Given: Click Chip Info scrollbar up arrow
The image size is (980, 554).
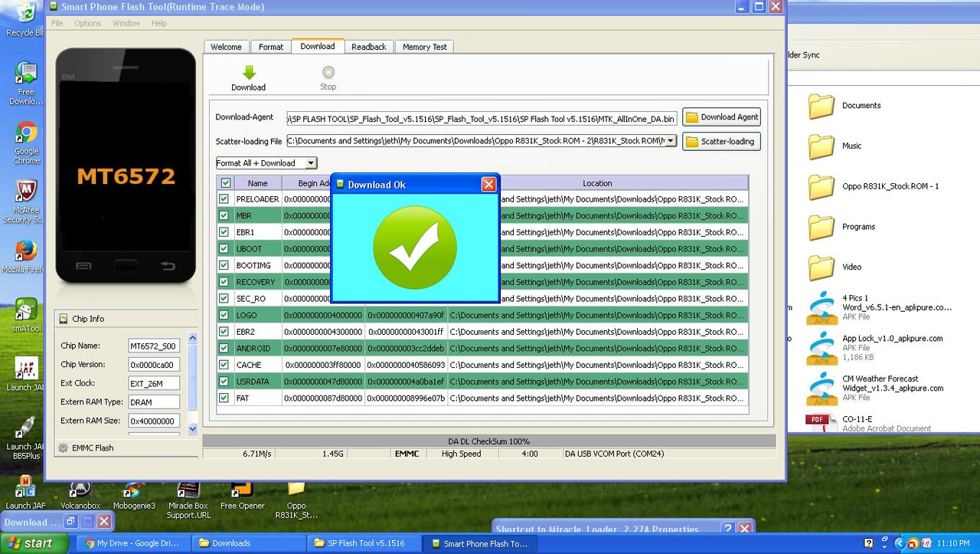Looking at the screenshot, I should pos(192,338).
